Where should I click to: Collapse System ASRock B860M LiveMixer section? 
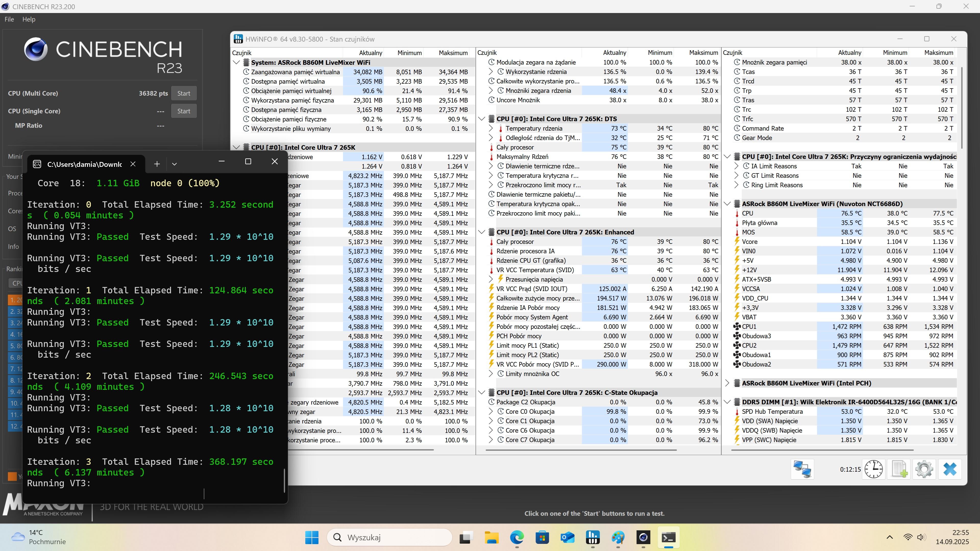(x=236, y=62)
